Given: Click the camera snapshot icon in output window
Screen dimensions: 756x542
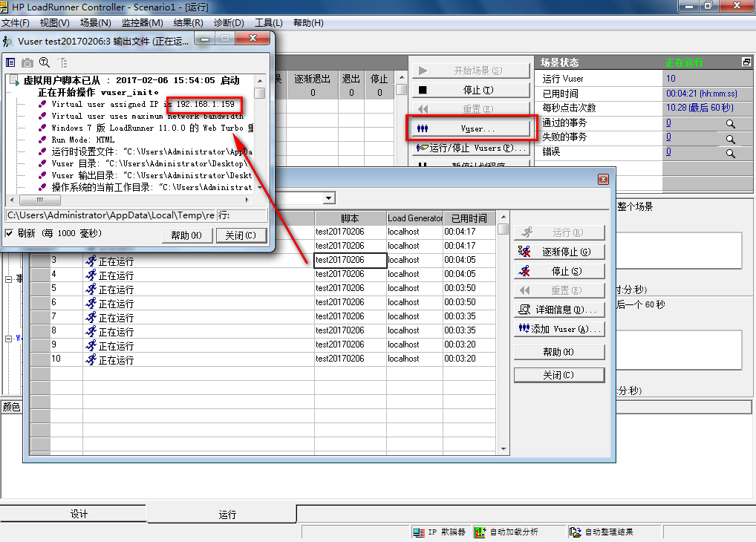Looking at the screenshot, I should point(27,62).
